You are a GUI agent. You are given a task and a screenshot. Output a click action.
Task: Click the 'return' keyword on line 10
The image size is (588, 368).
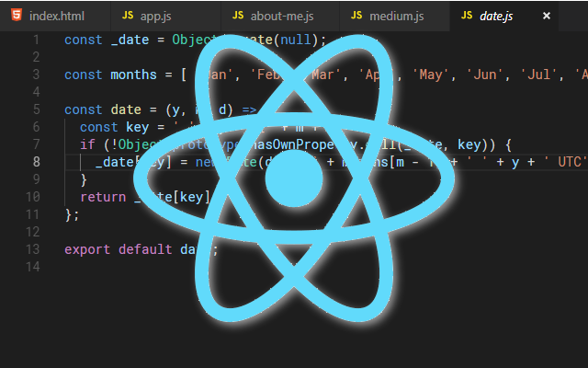coord(103,197)
